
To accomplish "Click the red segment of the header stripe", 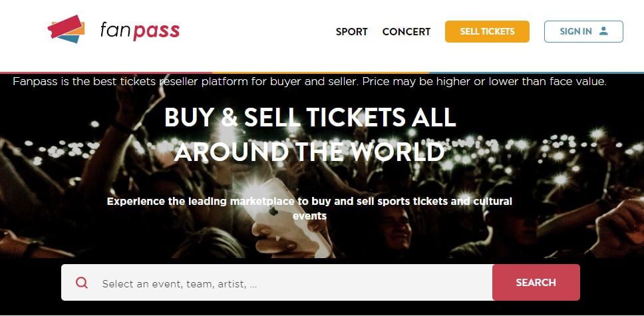I will [106, 73].
